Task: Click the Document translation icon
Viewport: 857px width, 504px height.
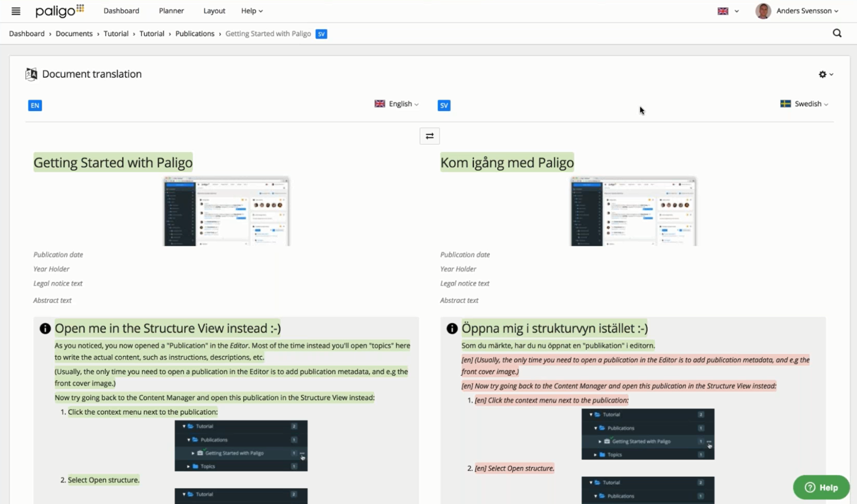Action: coord(31,74)
